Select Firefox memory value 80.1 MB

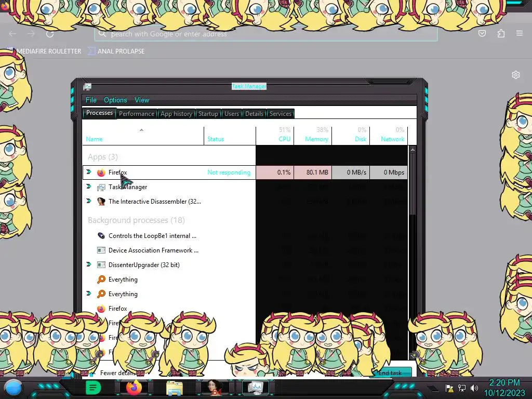317,172
